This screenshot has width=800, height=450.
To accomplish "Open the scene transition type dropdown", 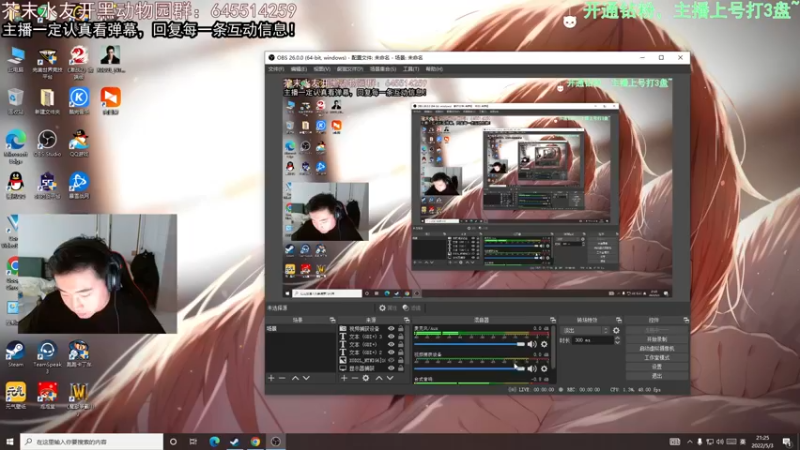I will (x=585, y=331).
